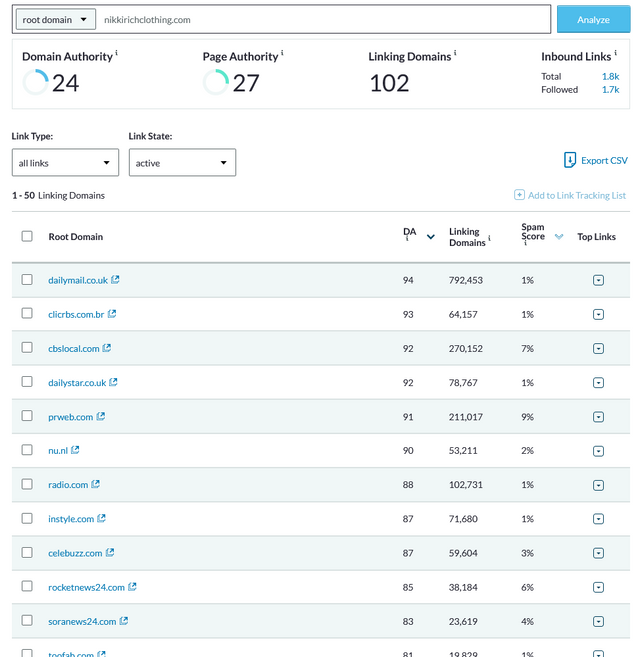
Task: Select all rows with header checkbox
Action: pyautogui.click(x=27, y=236)
